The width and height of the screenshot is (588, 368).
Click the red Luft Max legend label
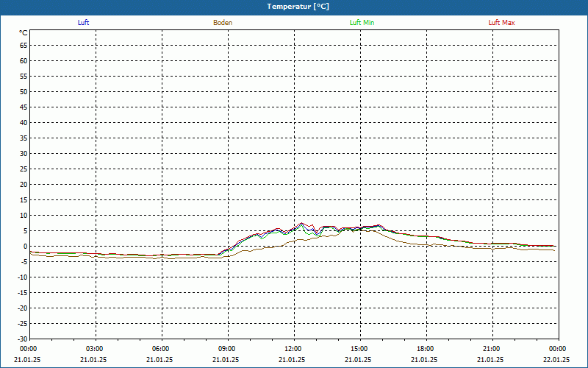pos(501,23)
